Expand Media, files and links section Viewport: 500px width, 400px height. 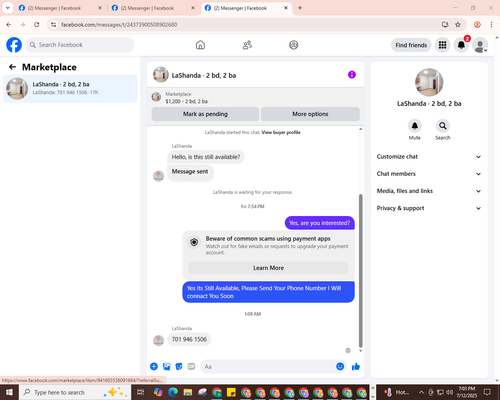click(429, 191)
